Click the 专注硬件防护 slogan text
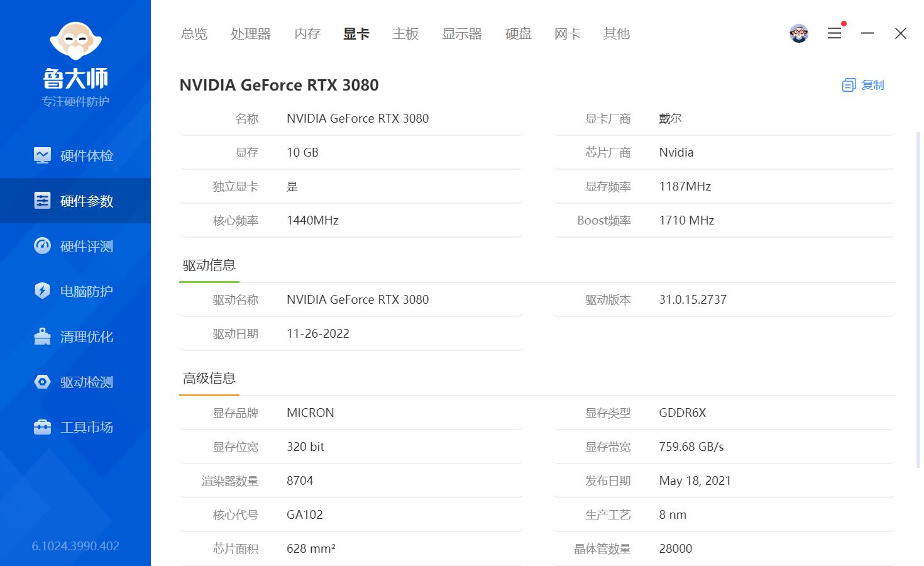924x566 pixels. (75, 101)
